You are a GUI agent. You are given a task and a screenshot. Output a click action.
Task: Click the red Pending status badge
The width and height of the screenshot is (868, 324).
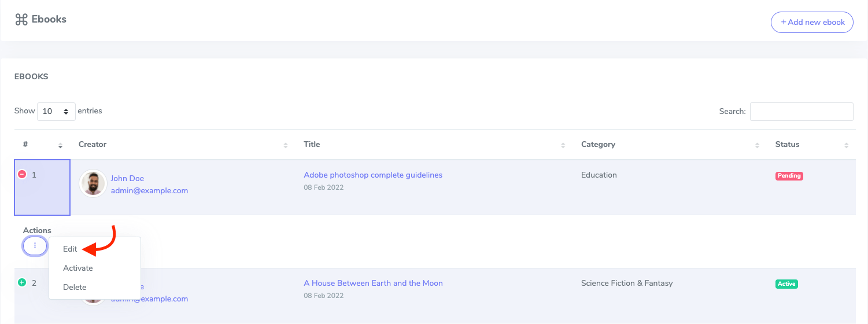789,176
